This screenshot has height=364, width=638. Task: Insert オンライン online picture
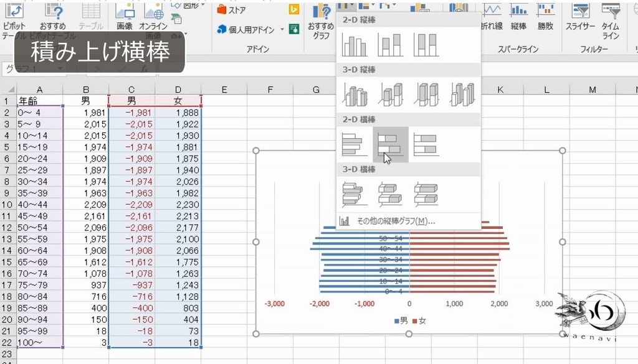153,17
